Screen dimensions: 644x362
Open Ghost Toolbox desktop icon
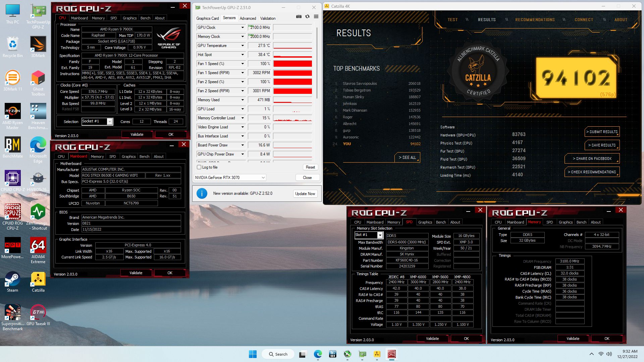[x=38, y=83]
